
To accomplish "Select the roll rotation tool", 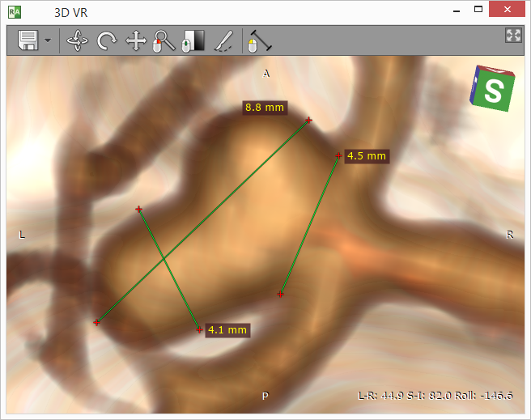I will [x=106, y=40].
